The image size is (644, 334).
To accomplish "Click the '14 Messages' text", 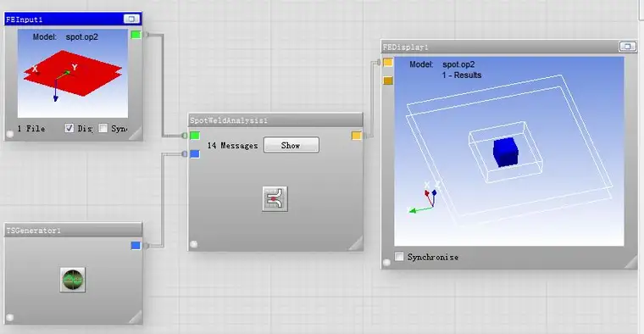I will [x=232, y=146].
